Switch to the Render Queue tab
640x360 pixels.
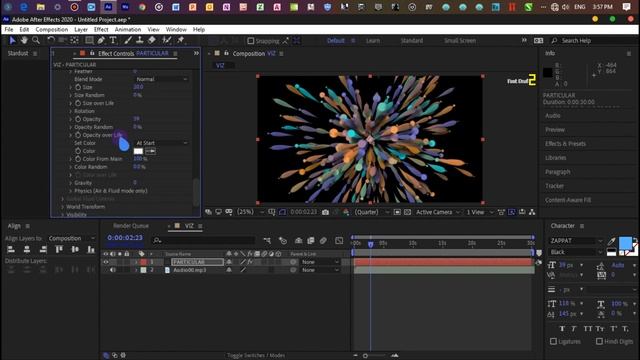pyautogui.click(x=131, y=226)
